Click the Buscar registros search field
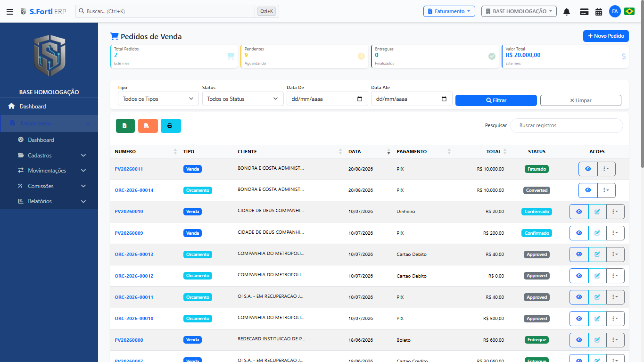 point(567,125)
